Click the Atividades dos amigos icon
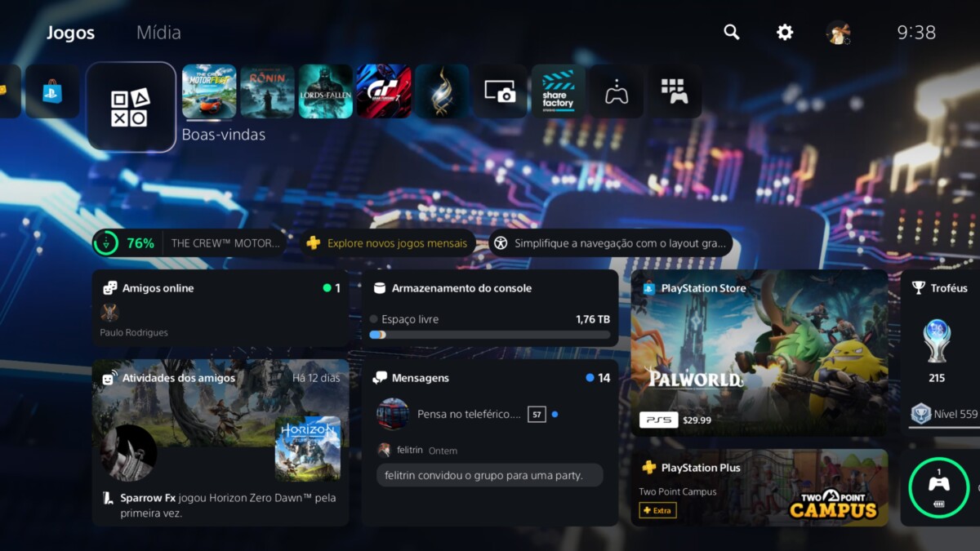980x551 pixels. coord(109,378)
